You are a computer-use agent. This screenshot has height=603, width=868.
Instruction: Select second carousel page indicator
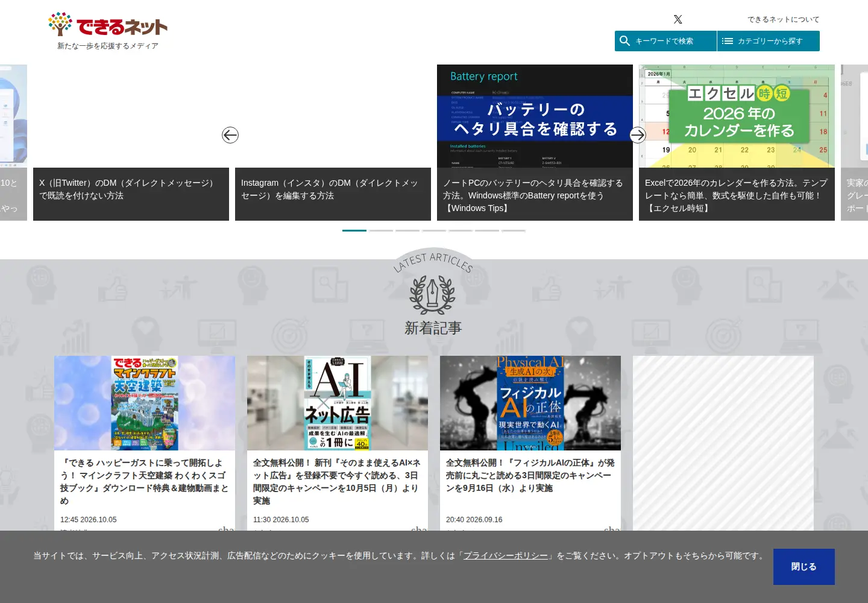coord(381,230)
